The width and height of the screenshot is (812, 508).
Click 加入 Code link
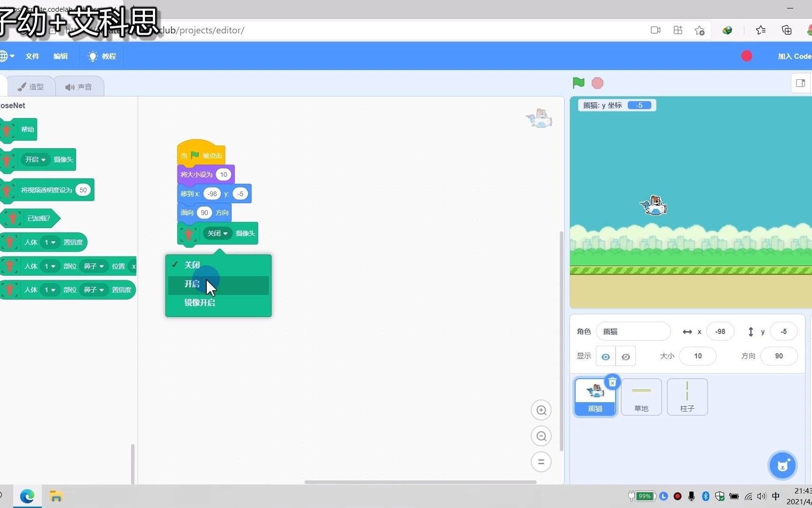pyautogui.click(x=795, y=56)
